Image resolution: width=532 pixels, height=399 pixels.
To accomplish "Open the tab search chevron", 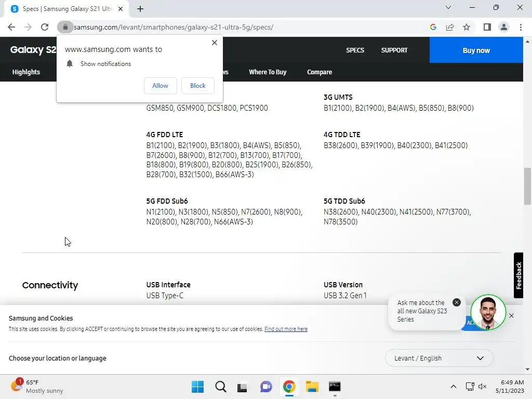I will pos(448,7).
